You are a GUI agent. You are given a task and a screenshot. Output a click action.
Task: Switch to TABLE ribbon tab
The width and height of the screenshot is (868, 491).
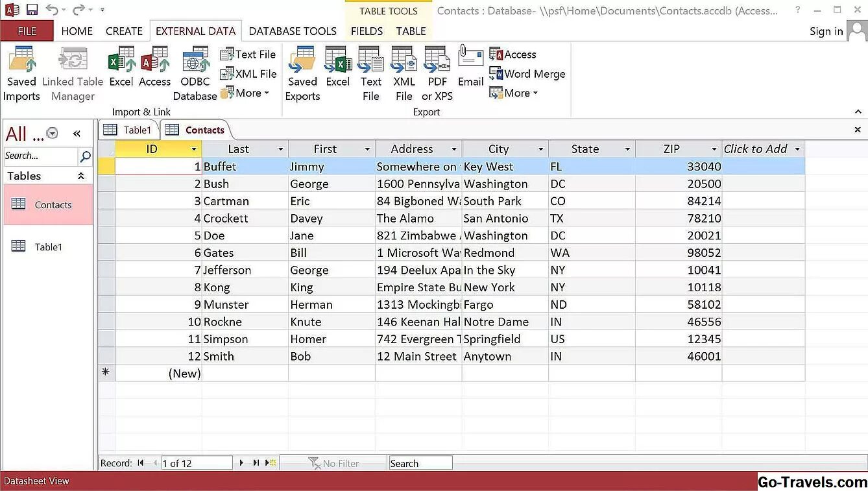point(411,30)
